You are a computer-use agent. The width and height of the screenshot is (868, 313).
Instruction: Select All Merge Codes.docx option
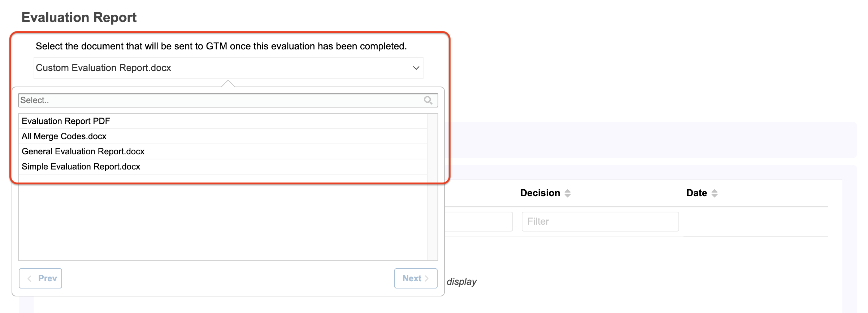(223, 136)
